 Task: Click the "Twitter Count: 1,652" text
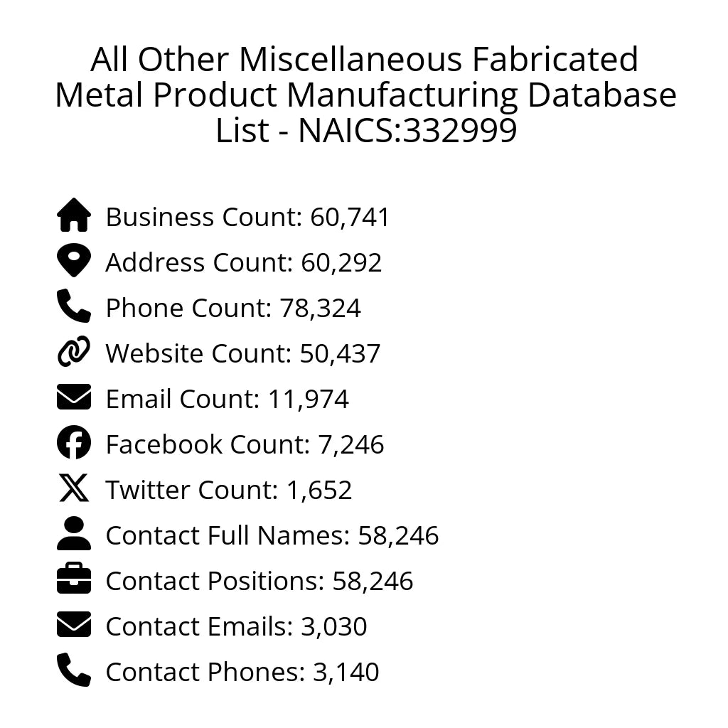point(229,491)
